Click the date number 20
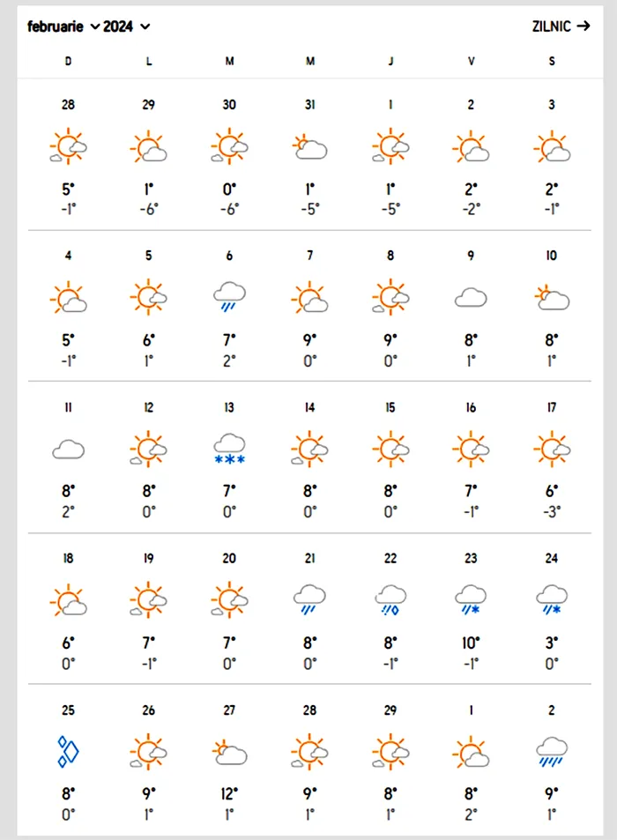 229,558
